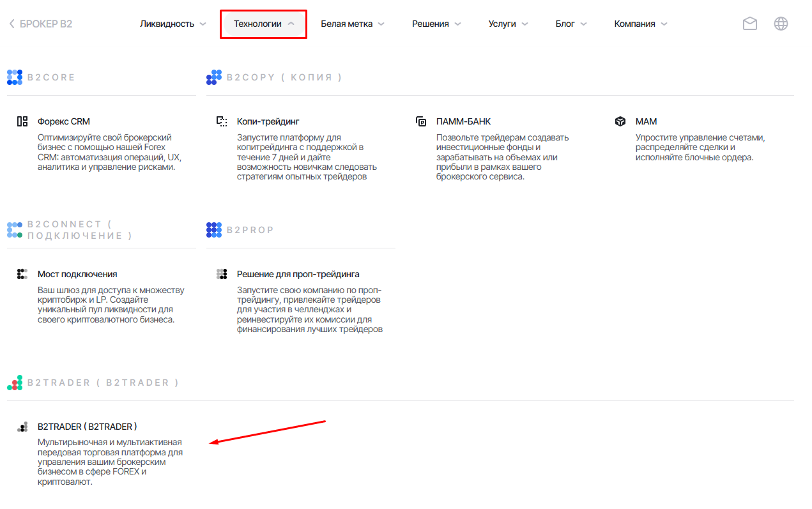
Task: Click the copy-trading icon
Action: [222, 121]
